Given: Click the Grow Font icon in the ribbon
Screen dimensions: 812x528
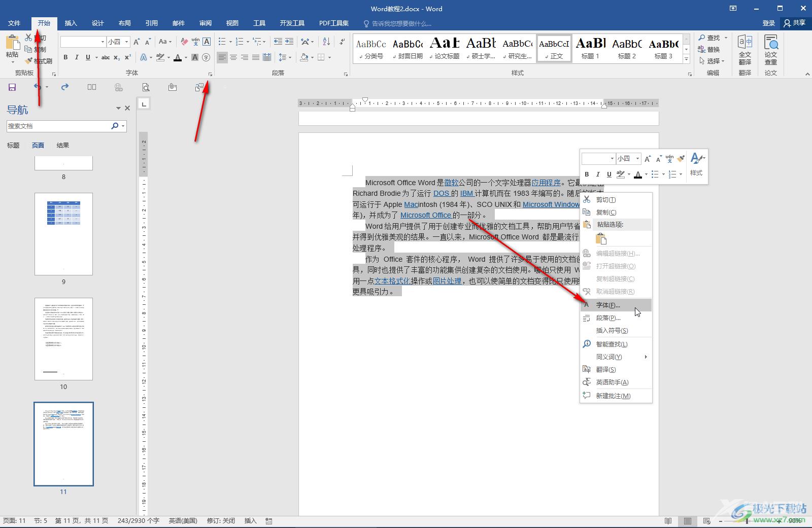Looking at the screenshot, I should [x=137, y=42].
